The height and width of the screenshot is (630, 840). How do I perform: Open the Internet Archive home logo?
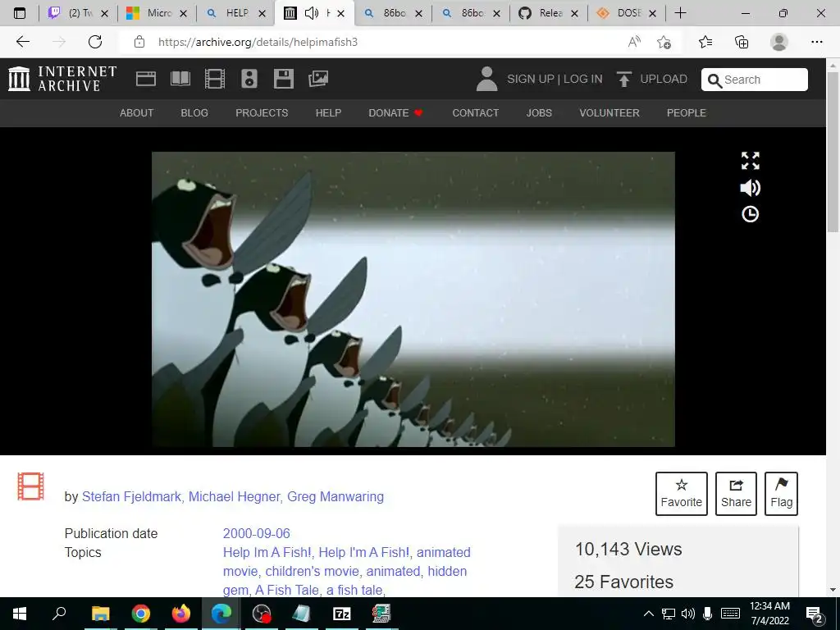coord(62,79)
